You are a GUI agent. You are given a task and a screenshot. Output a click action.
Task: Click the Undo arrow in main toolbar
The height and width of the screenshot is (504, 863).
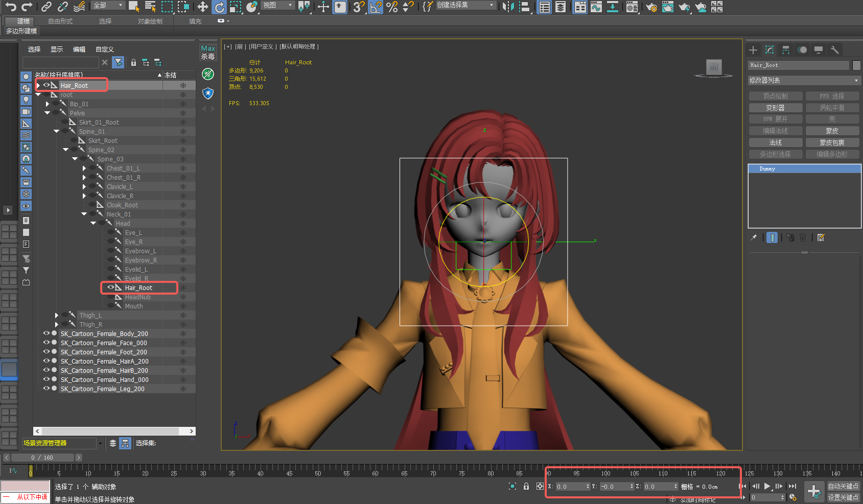click(x=11, y=6)
